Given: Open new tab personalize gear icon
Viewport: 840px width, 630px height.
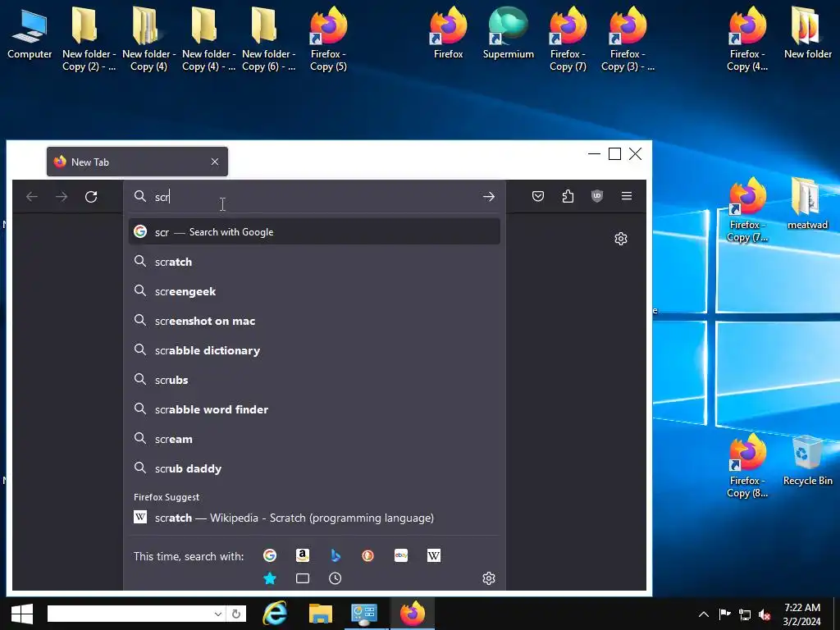Looking at the screenshot, I should click(x=621, y=239).
